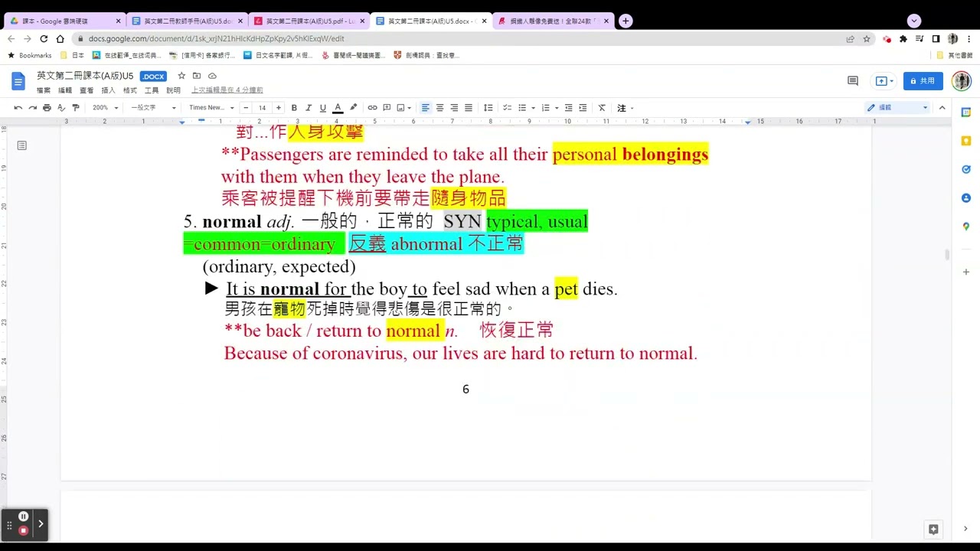Toggle bold formatting
The height and width of the screenshot is (551, 980).
pyautogui.click(x=294, y=108)
